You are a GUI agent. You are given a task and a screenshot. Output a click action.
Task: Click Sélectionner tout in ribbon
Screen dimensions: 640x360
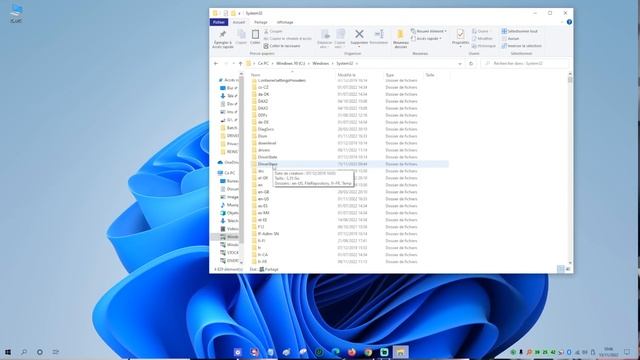[x=520, y=31]
